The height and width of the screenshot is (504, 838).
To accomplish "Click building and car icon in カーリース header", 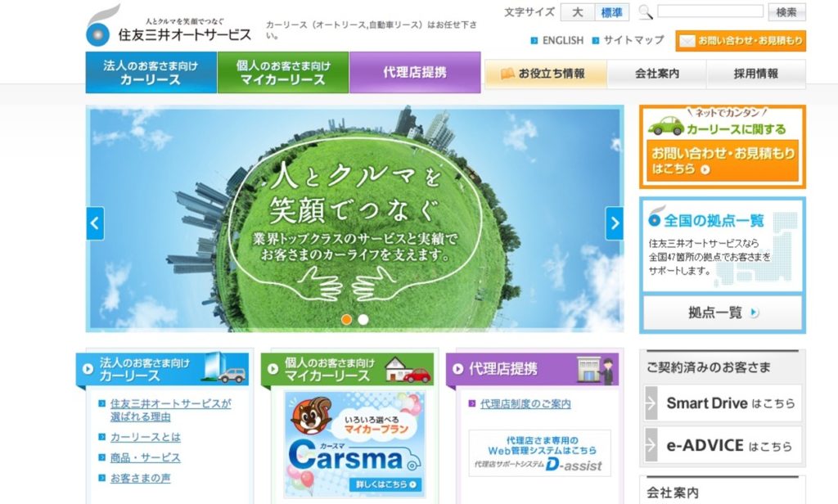I will tap(224, 367).
